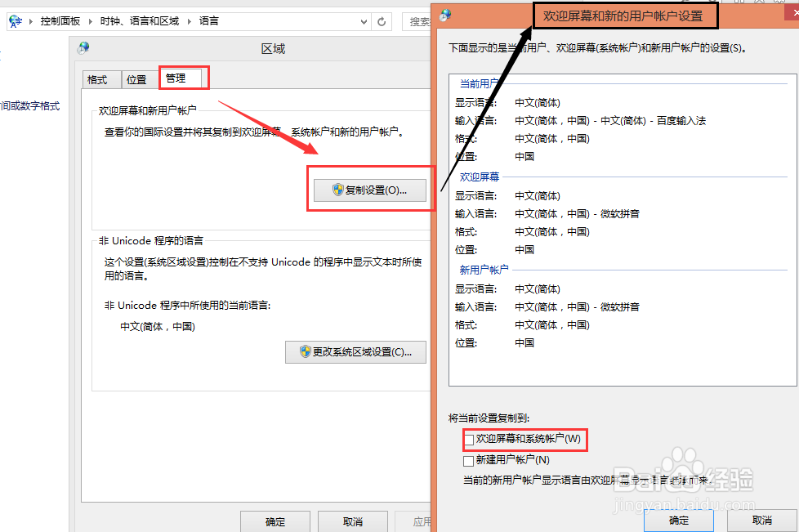Switch to the 格式 tab
The width and height of the screenshot is (799, 532).
tap(100, 79)
